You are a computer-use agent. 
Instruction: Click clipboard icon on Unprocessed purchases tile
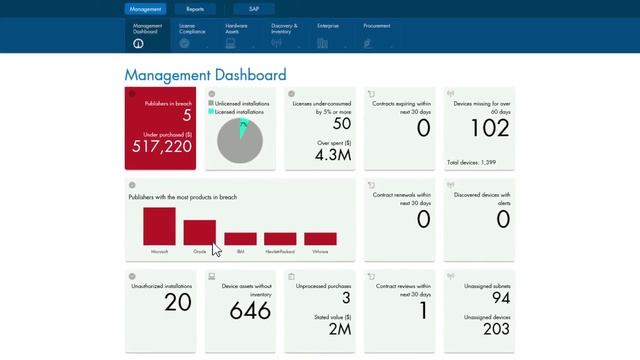[291, 276]
